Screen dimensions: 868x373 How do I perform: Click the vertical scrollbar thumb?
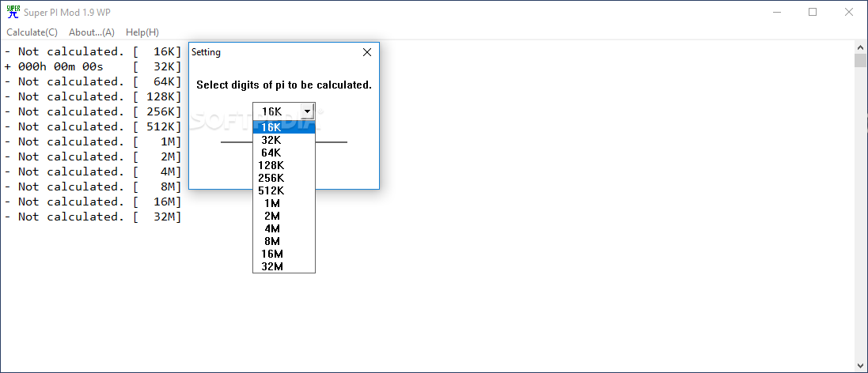click(861, 60)
